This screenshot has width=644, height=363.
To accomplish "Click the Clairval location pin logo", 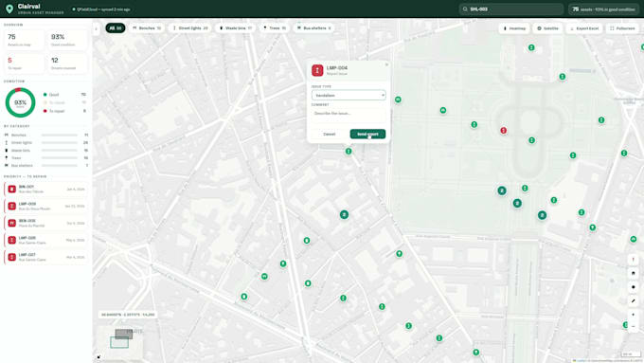I will point(9,9).
